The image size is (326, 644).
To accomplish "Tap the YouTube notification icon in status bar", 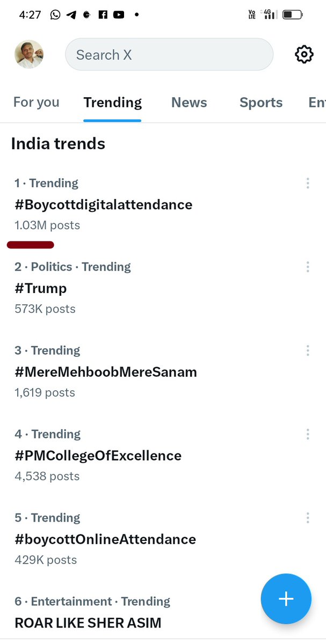I will [x=118, y=14].
